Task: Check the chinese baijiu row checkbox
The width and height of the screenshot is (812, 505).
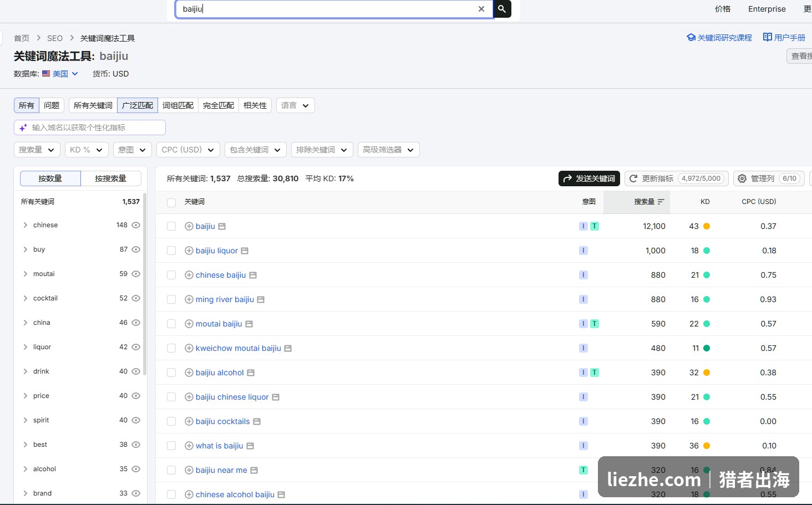Action: click(171, 275)
